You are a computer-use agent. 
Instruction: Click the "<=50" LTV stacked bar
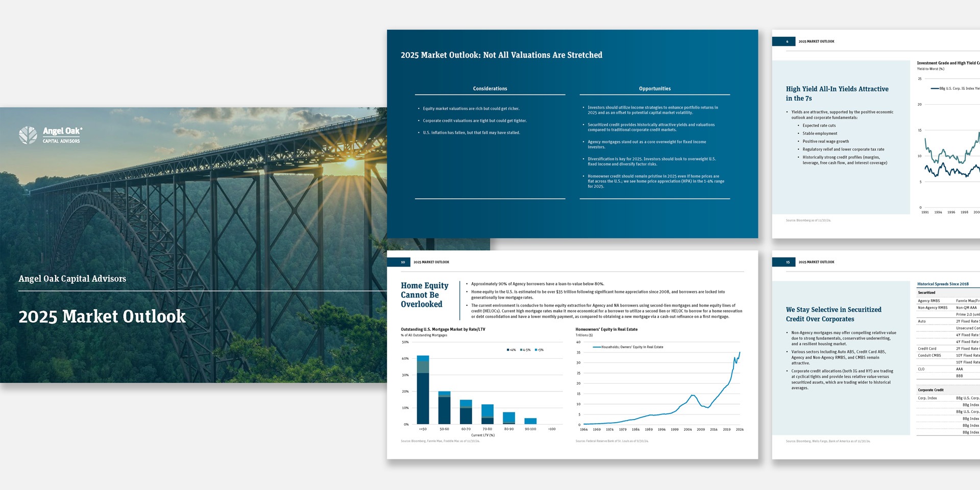coord(423,390)
